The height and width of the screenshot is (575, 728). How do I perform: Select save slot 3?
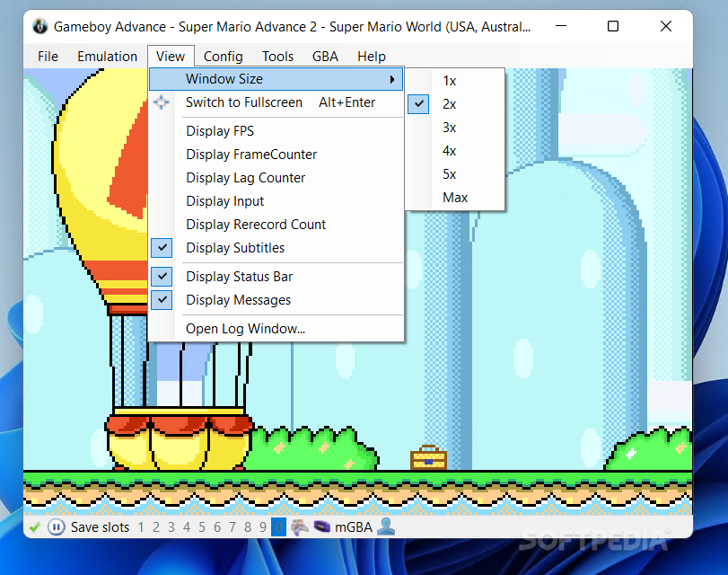click(171, 527)
